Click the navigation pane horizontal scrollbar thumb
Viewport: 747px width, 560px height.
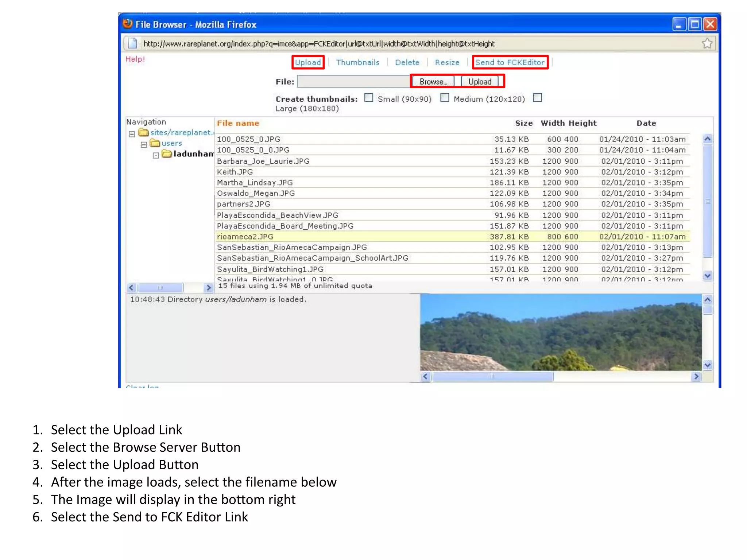point(160,288)
